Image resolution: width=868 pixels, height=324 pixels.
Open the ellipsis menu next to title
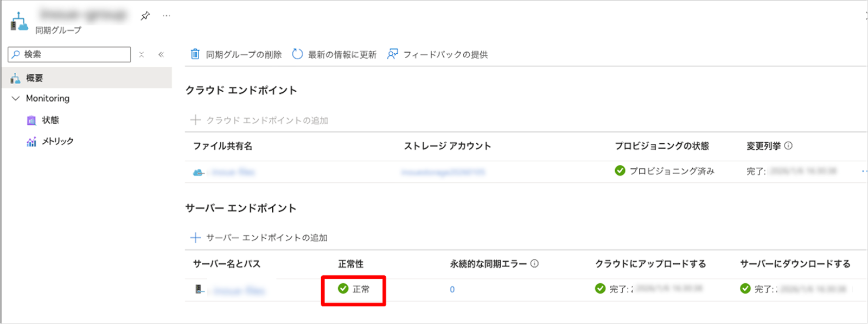(167, 16)
